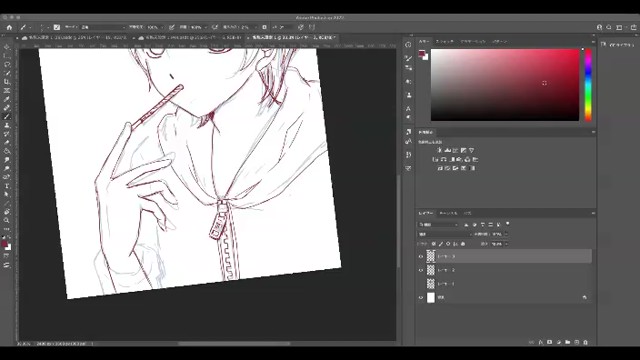Switch to the first document tab
This screenshot has height=360, width=640.
click(x=74, y=38)
